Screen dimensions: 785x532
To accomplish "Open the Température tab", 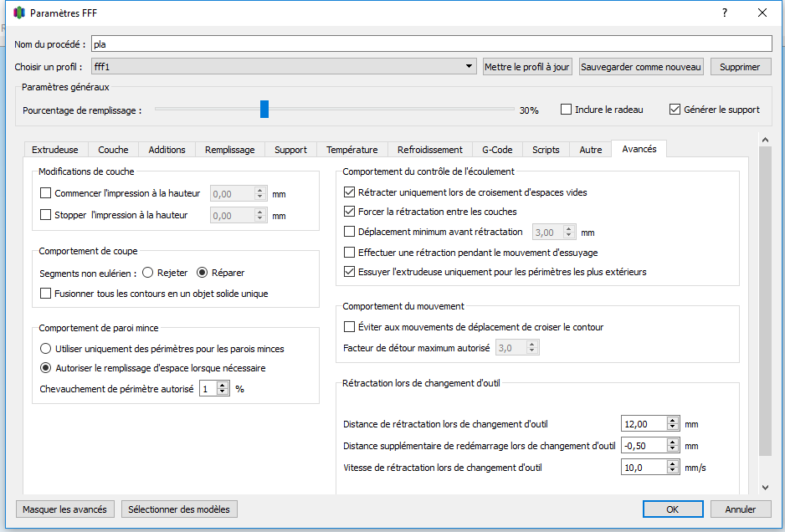I will point(352,150).
